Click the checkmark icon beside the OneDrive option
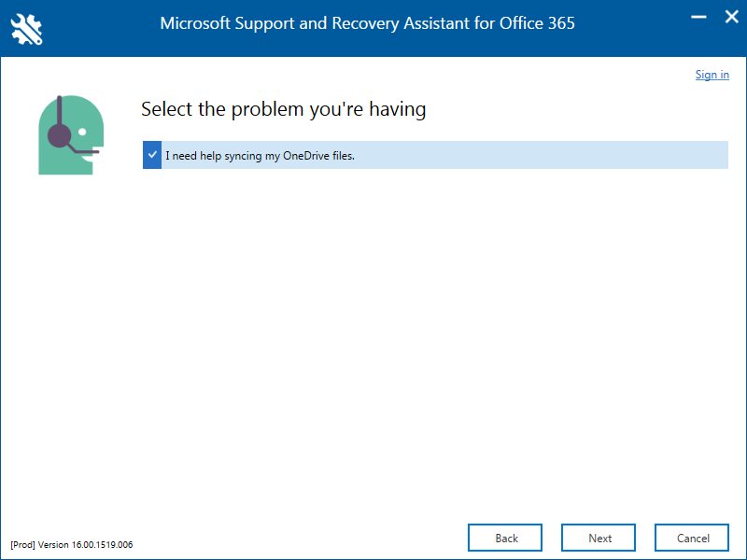Screen dimensions: 747x560 pos(152,155)
